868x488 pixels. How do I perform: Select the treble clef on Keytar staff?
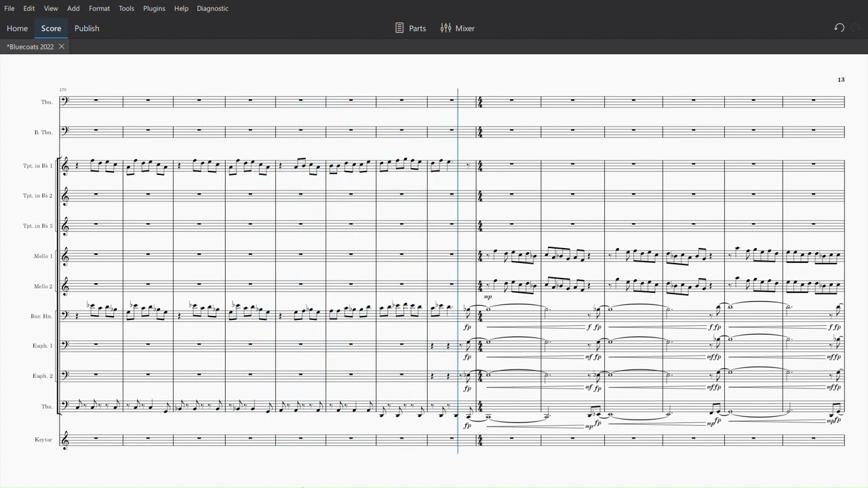[x=66, y=441]
